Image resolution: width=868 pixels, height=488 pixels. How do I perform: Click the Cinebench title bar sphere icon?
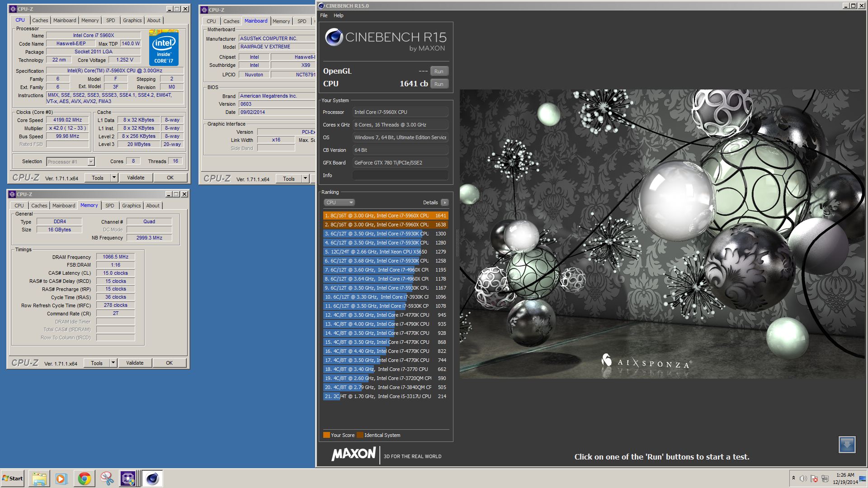pos(321,6)
